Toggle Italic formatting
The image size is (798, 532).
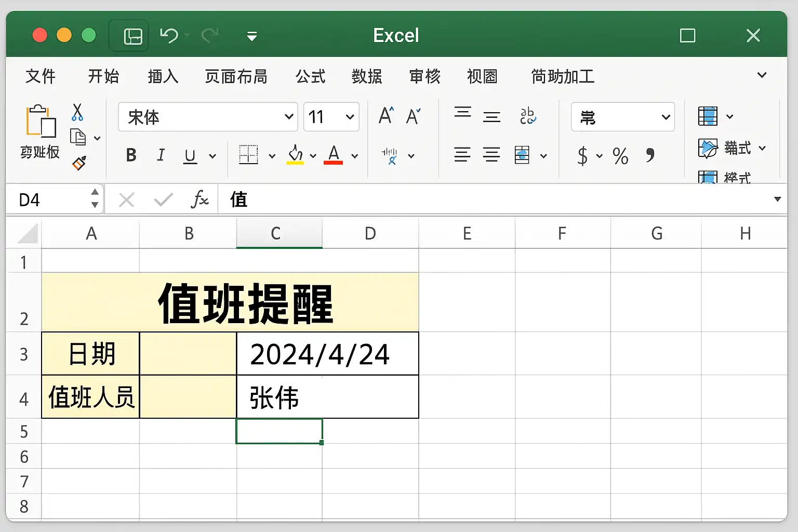[x=161, y=155]
